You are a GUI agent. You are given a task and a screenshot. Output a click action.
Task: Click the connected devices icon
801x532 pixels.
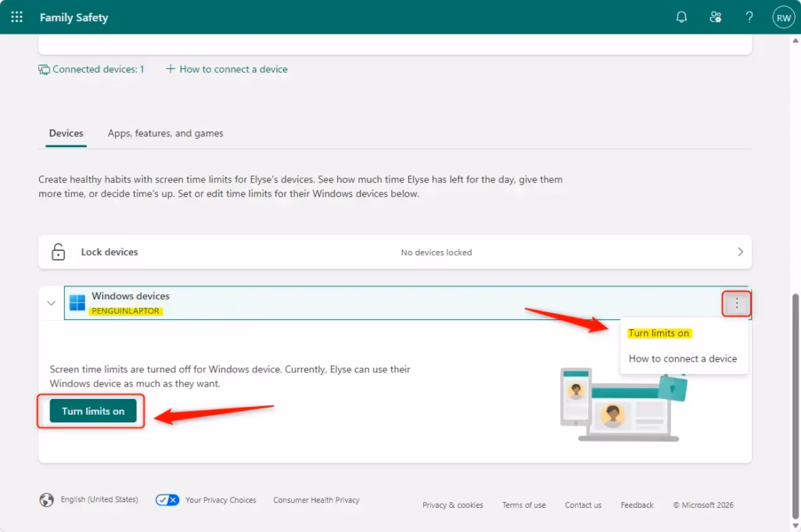pos(44,70)
